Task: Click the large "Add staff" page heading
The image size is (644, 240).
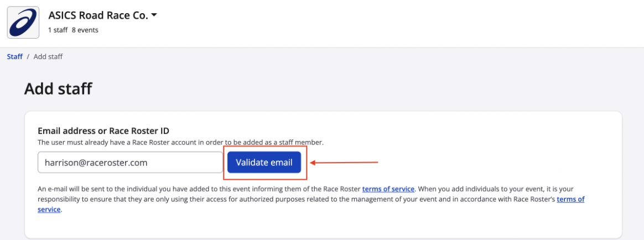Action: click(58, 88)
